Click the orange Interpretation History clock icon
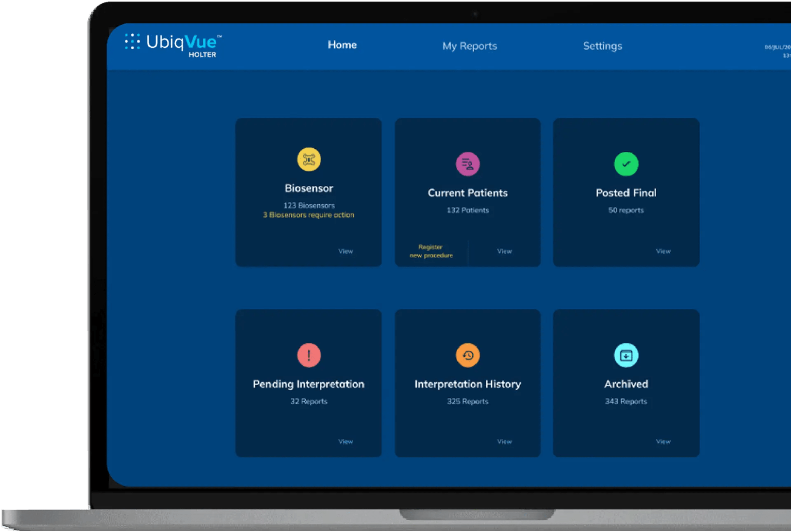The image size is (791, 532). point(468,355)
